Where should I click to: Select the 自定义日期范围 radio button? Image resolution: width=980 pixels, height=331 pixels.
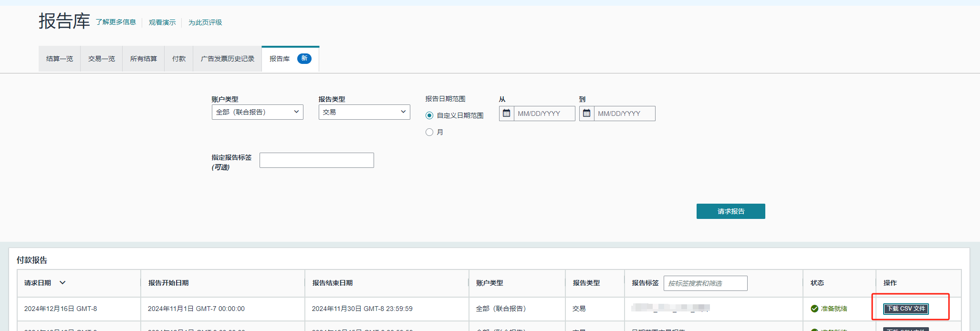(x=429, y=115)
